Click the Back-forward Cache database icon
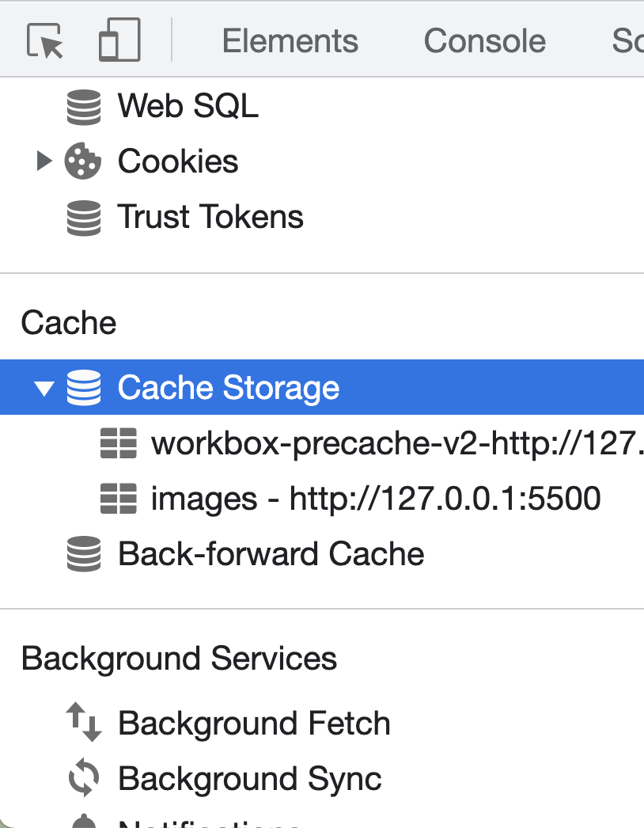 click(84, 553)
